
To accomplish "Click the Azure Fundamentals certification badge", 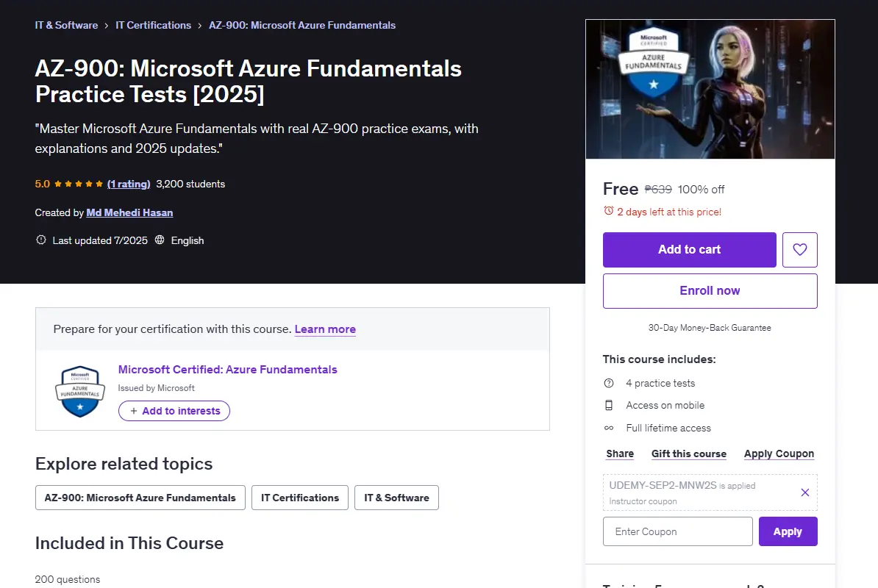I will (x=80, y=391).
